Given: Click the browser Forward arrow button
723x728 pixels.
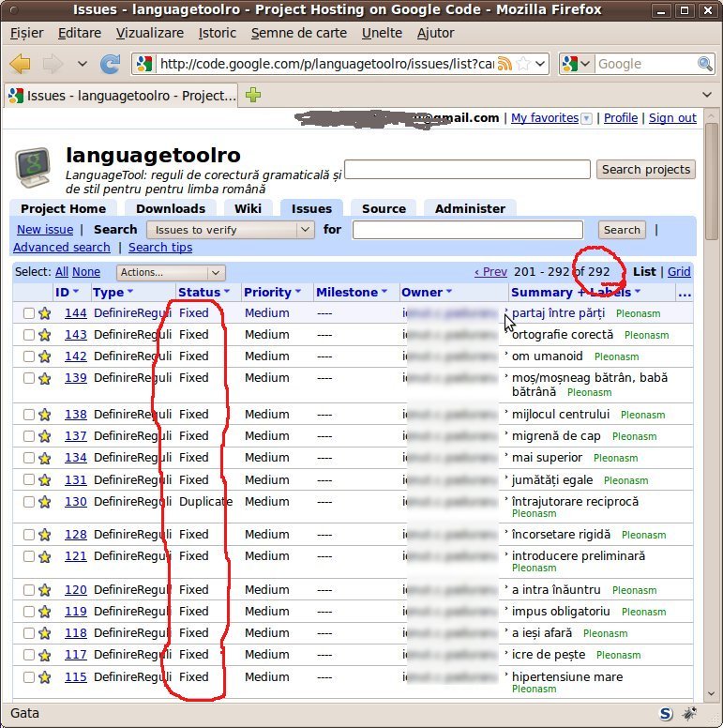Looking at the screenshot, I should coord(53,64).
